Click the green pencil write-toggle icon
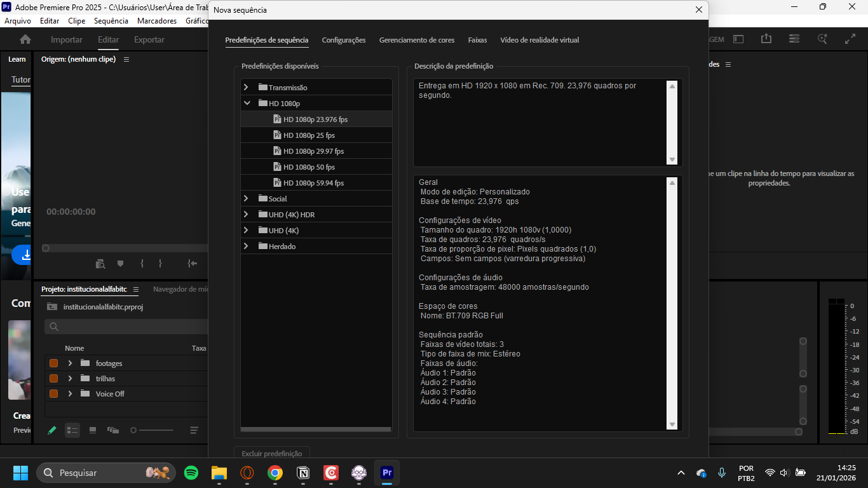This screenshot has height=488, width=868. click(52, 430)
